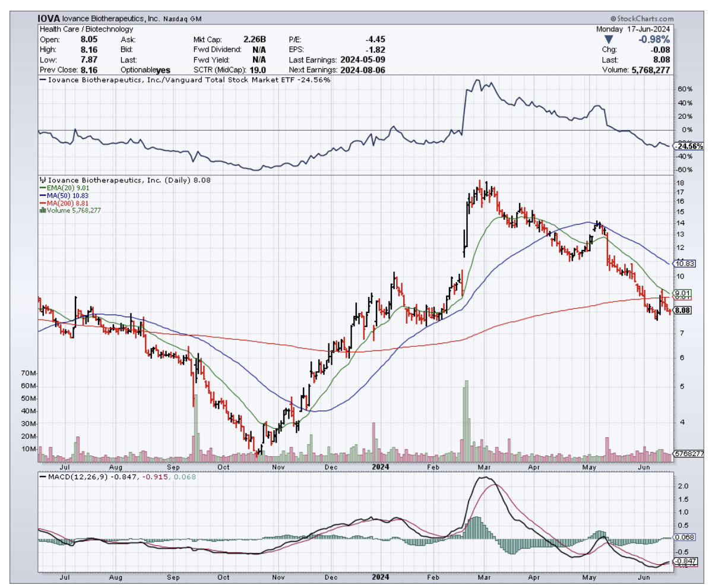Click the Health Care / Biotechnology sector text
Screen dimensions: 709x588
86,29
